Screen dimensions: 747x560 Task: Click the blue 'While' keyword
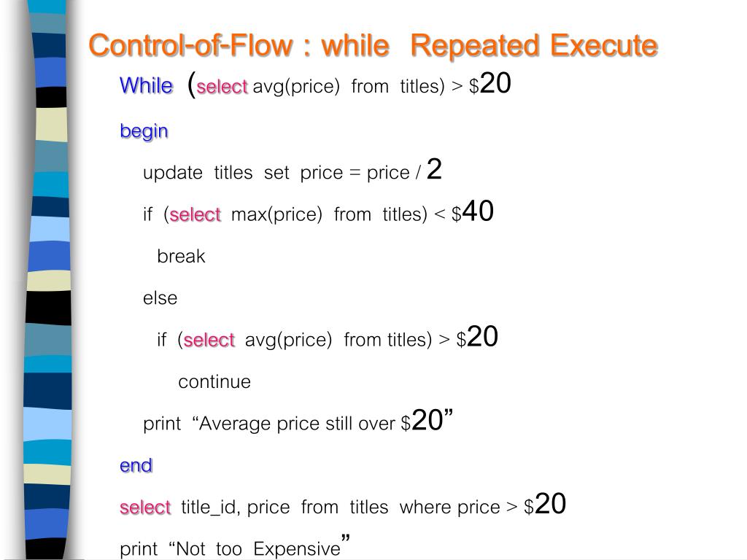point(146,86)
